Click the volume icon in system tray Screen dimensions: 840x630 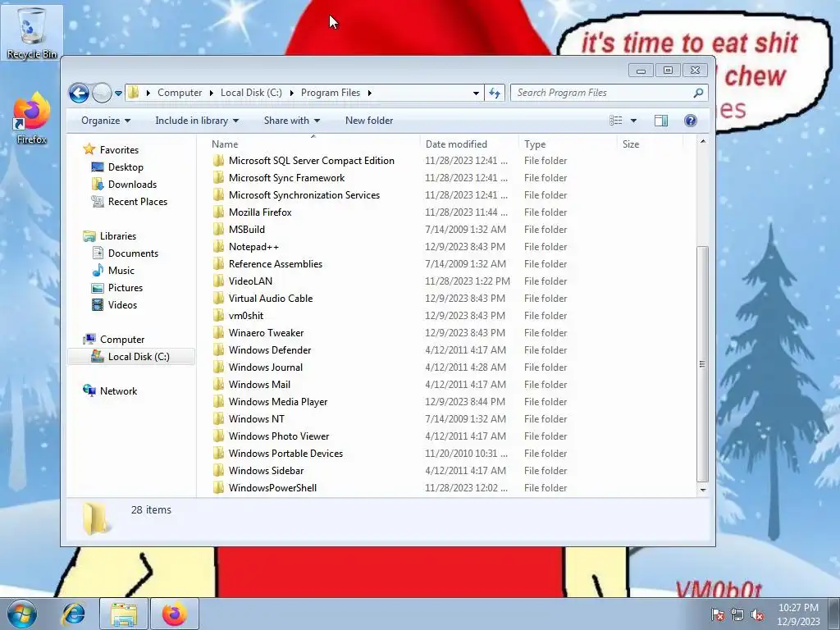(757, 614)
